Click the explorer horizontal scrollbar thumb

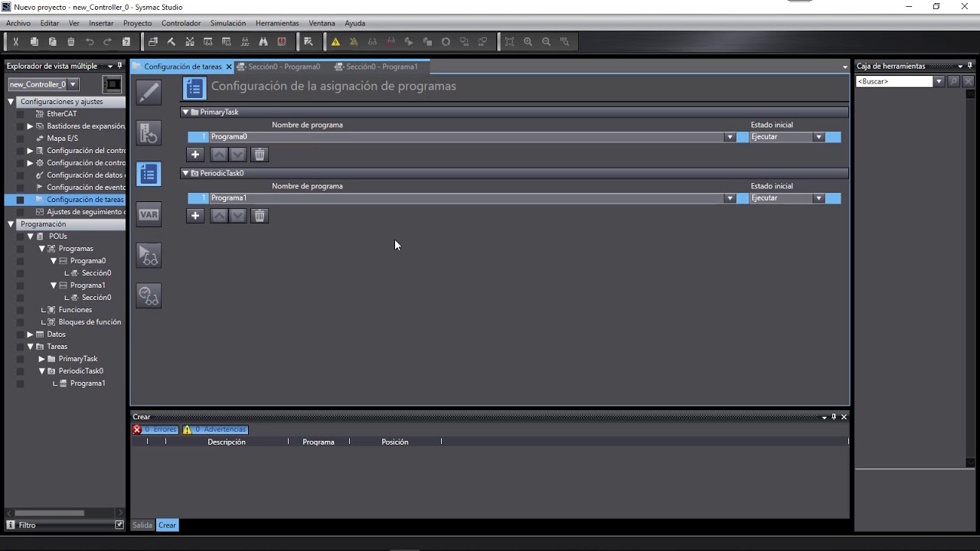pyautogui.click(x=50, y=513)
